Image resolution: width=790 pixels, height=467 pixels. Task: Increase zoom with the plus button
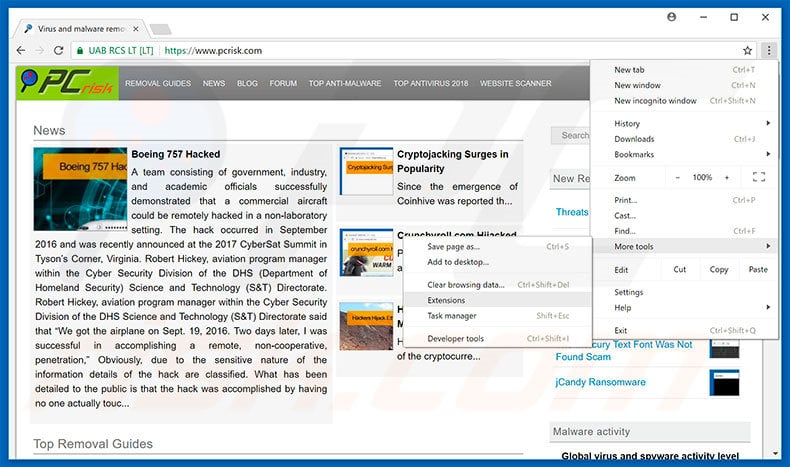[x=727, y=177]
